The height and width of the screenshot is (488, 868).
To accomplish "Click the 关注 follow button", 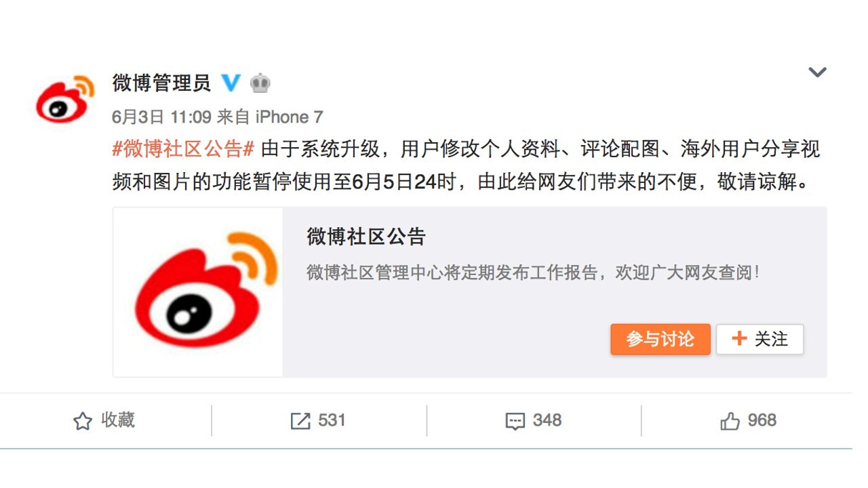I will (760, 339).
